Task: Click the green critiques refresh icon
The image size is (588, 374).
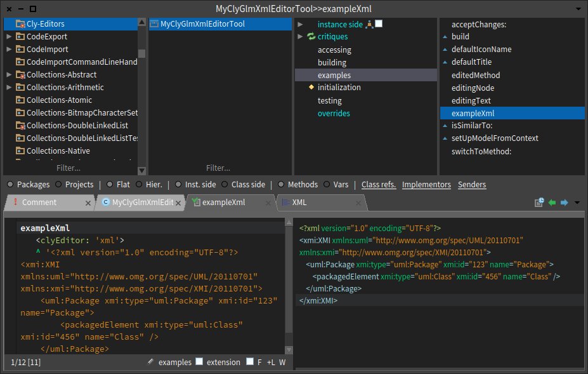Action: tap(311, 37)
